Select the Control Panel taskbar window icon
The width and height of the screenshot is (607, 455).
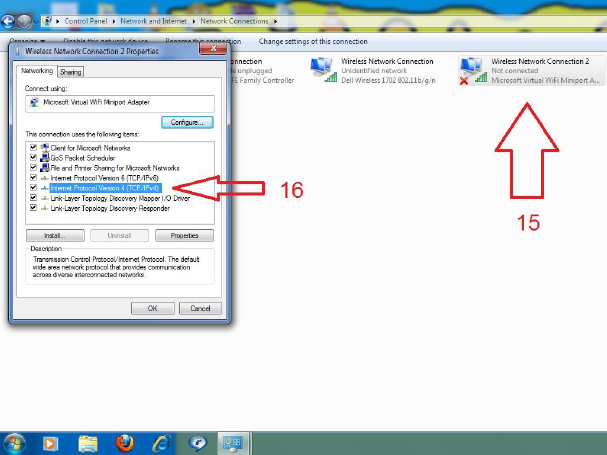tap(233, 444)
